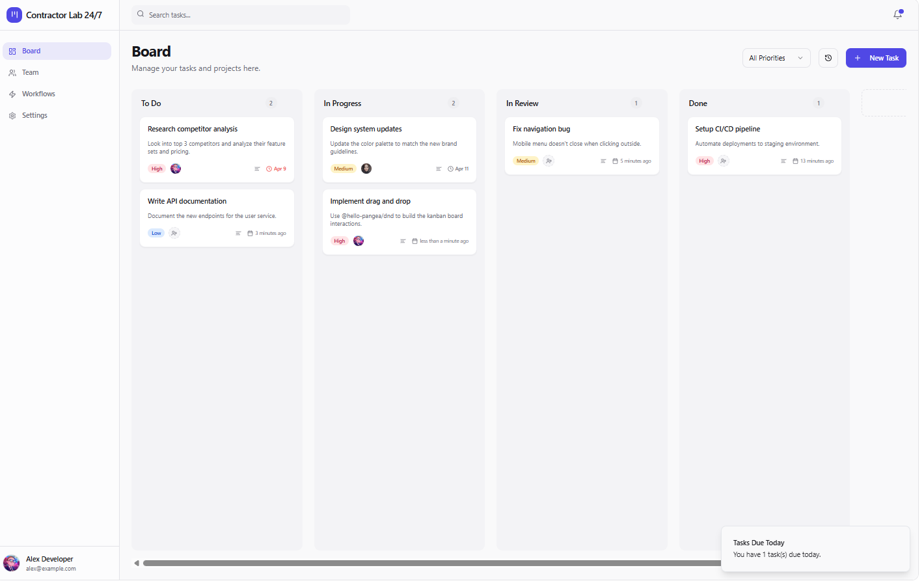Open the All Priorities filter dropdown
The width and height of the screenshot is (924, 583).
[x=776, y=58]
